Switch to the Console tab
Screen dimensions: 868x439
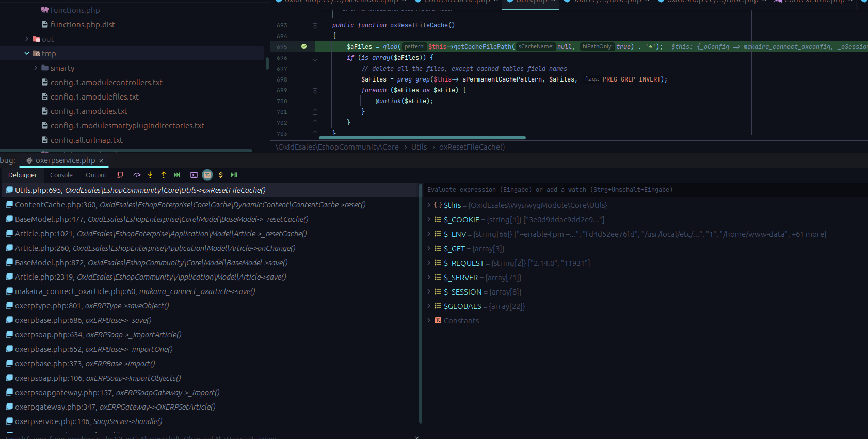(x=61, y=175)
